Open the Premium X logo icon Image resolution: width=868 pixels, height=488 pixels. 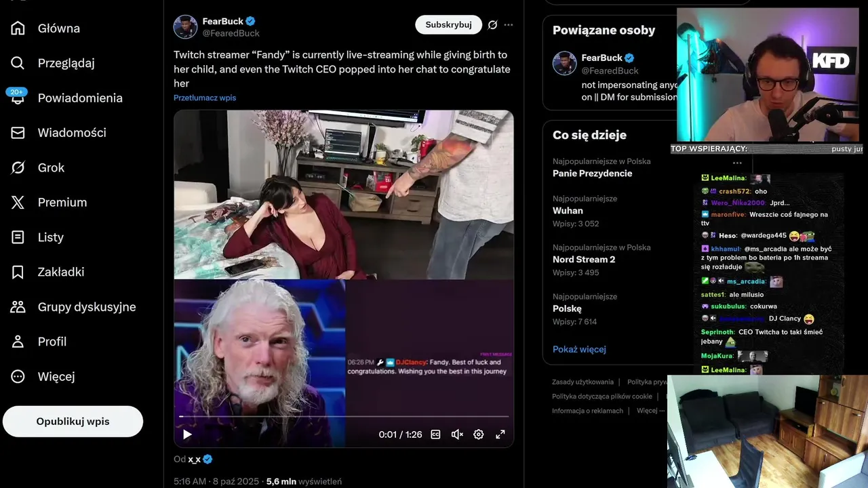point(18,202)
